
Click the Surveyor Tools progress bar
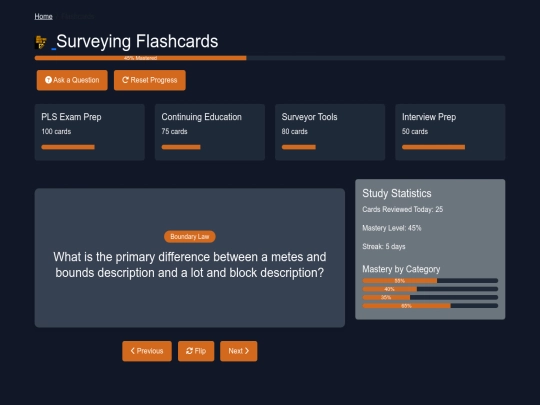click(x=299, y=147)
